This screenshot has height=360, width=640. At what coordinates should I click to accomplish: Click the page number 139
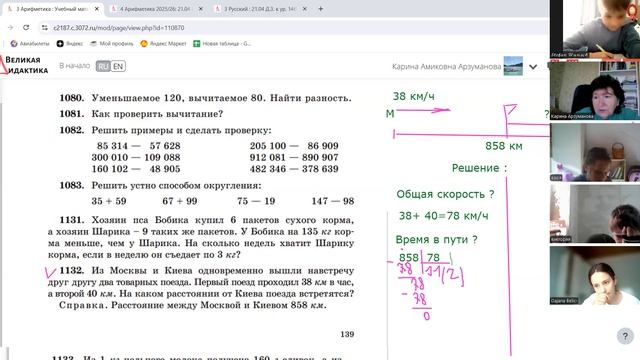point(347,334)
